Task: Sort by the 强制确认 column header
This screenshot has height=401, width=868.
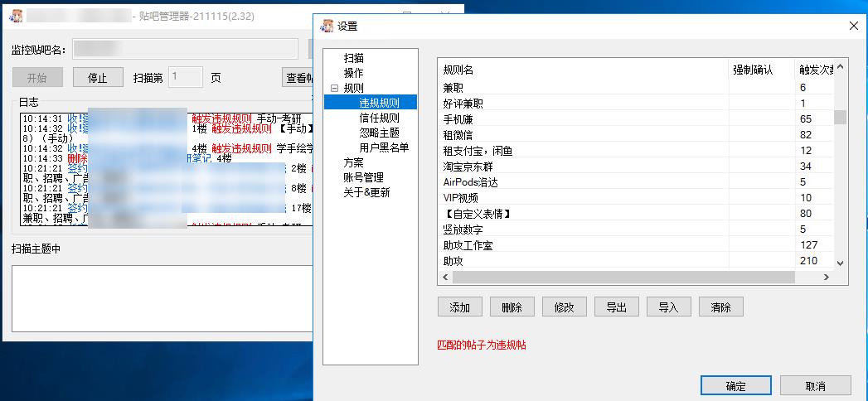Action: (762, 70)
